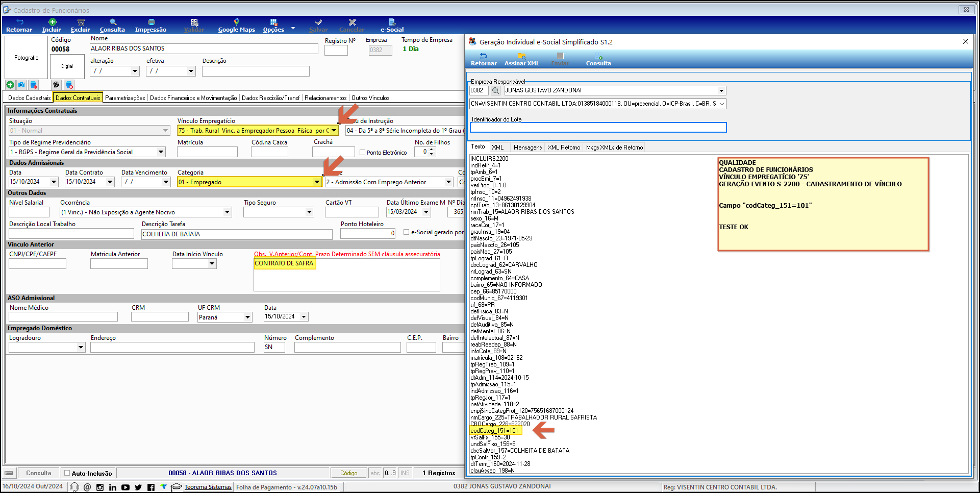
Task: Open the certificate CN=VISENTIN dropdown
Action: [721, 104]
